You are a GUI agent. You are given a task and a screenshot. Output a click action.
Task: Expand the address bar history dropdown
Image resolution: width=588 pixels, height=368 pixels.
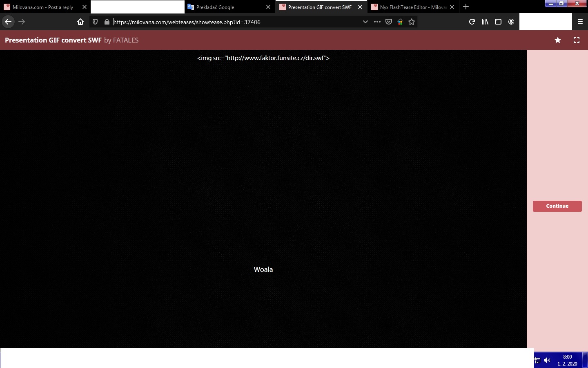point(365,22)
